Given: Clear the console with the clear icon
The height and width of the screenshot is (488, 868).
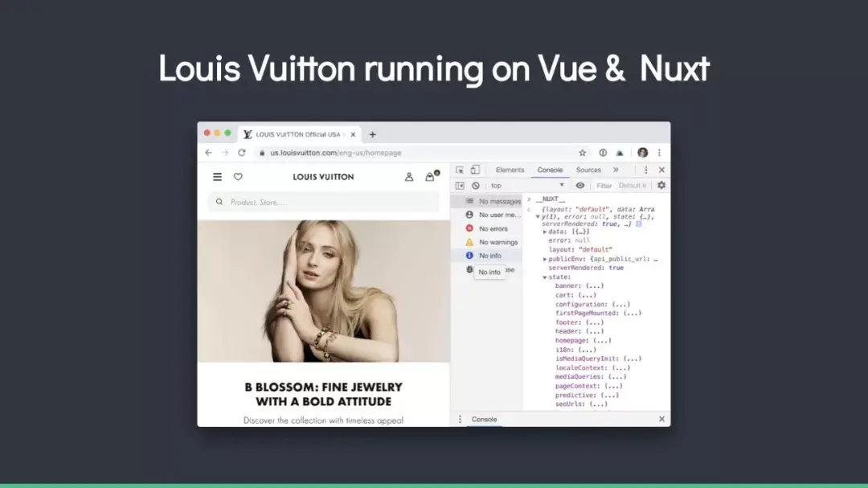Looking at the screenshot, I should click(x=476, y=186).
